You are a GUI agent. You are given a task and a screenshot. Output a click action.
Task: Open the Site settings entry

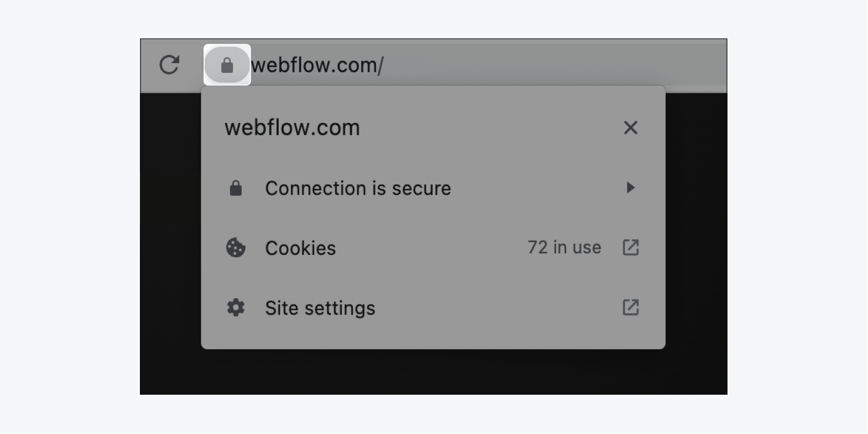pos(433,307)
